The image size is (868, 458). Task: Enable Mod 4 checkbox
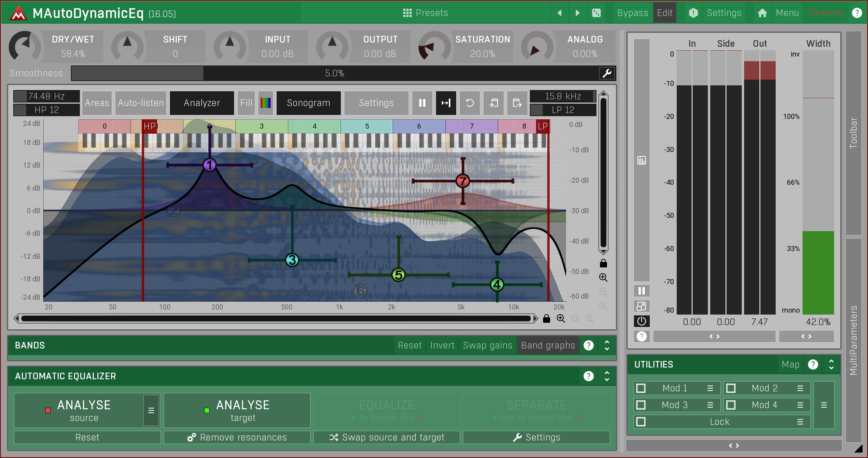tap(731, 405)
